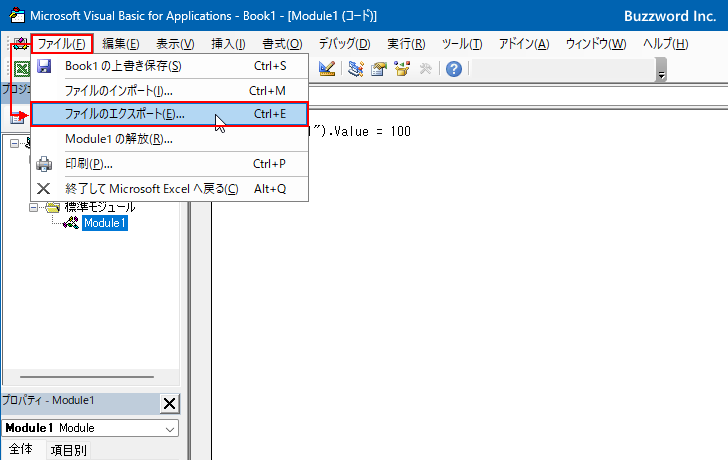Open the アドイン(A) menu
728x460 pixels.
tap(524, 44)
